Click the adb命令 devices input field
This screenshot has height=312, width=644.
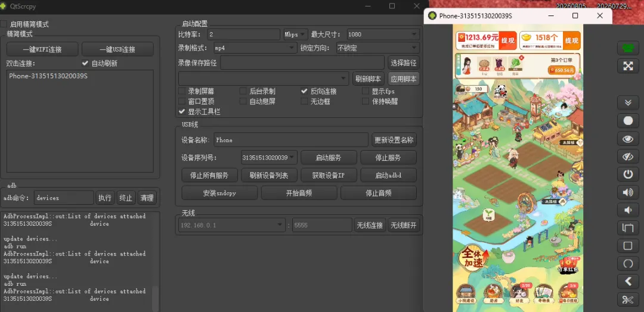coord(64,198)
